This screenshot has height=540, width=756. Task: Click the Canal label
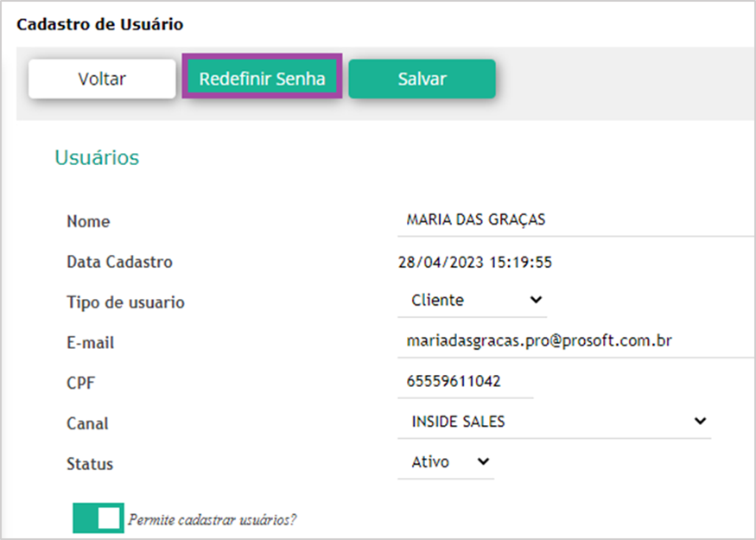pyautogui.click(x=87, y=424)
